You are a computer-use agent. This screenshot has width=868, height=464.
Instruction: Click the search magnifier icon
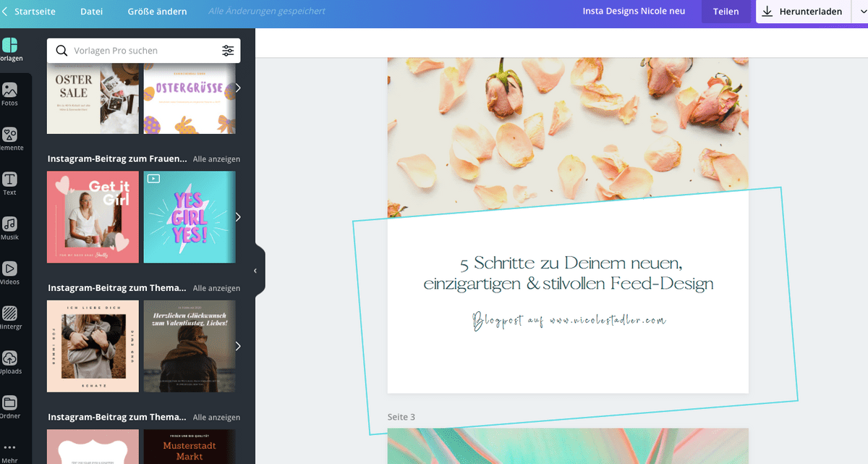[61, 51]
